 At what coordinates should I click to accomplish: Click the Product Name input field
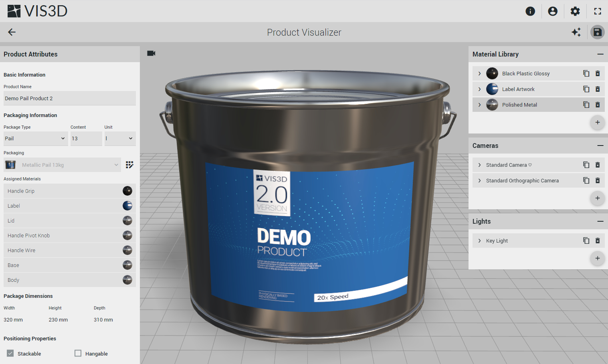69,98
